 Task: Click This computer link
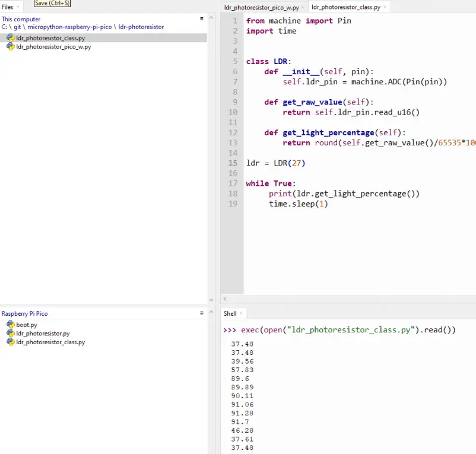[x=21, y=19]
